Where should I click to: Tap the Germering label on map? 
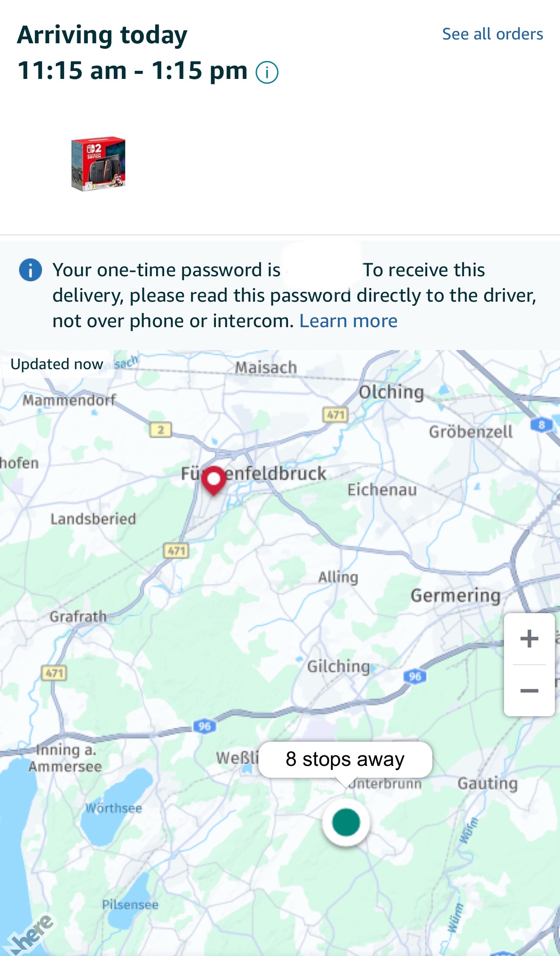coord(456,596)
